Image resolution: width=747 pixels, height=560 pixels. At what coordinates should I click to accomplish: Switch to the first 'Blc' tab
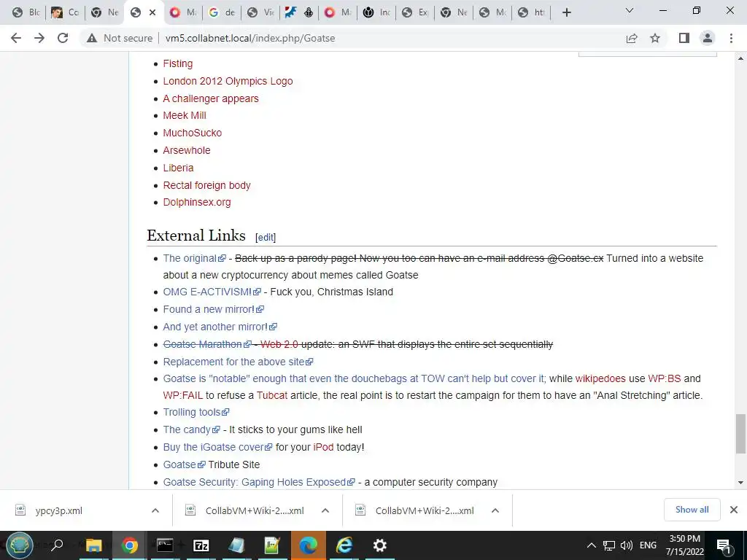click(x=26, y=12)
